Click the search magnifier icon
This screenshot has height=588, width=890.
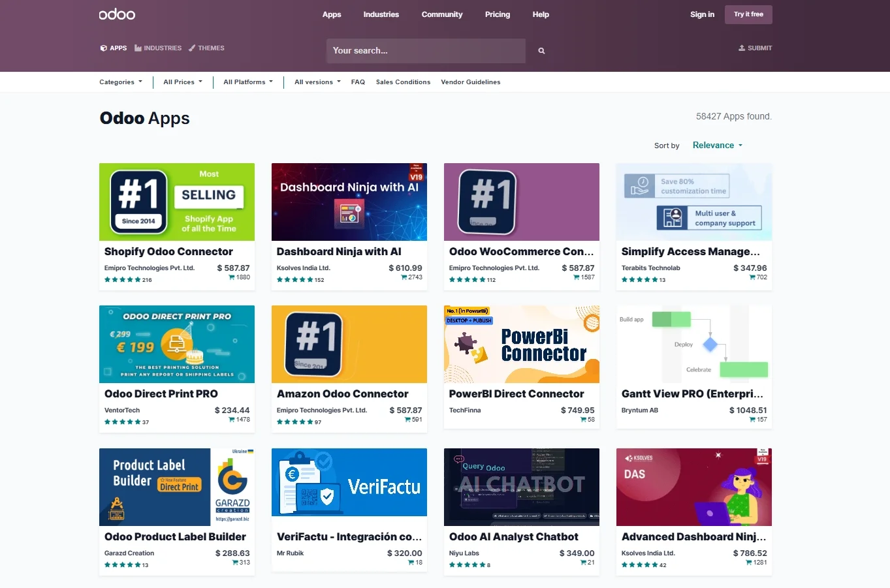click(541, 51)
